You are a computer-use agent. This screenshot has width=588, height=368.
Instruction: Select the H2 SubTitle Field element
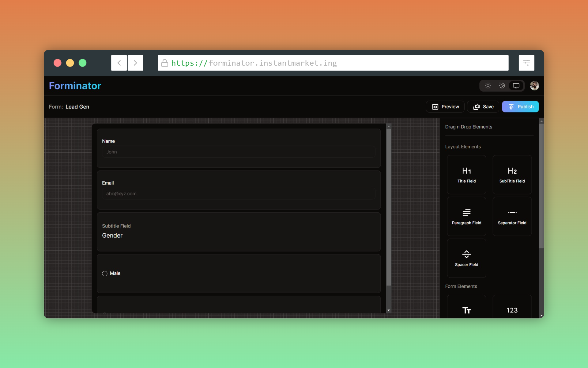512,174
